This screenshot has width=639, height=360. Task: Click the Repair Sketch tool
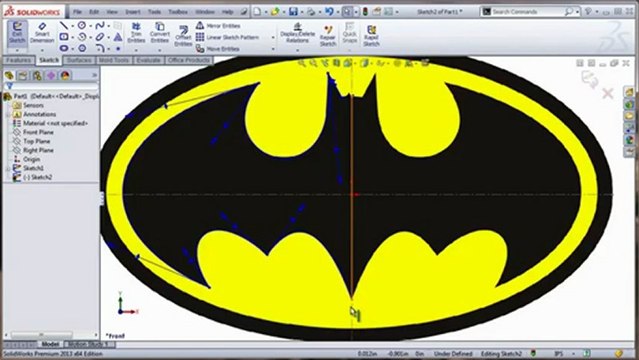328,35
